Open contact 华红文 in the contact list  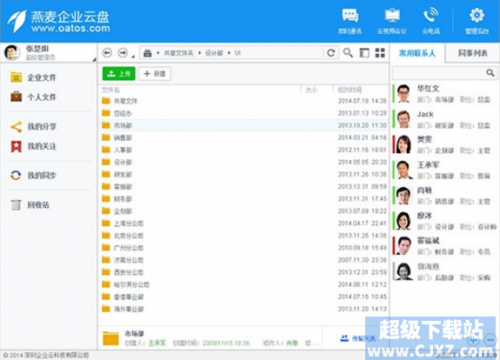(x=444, y=94)
